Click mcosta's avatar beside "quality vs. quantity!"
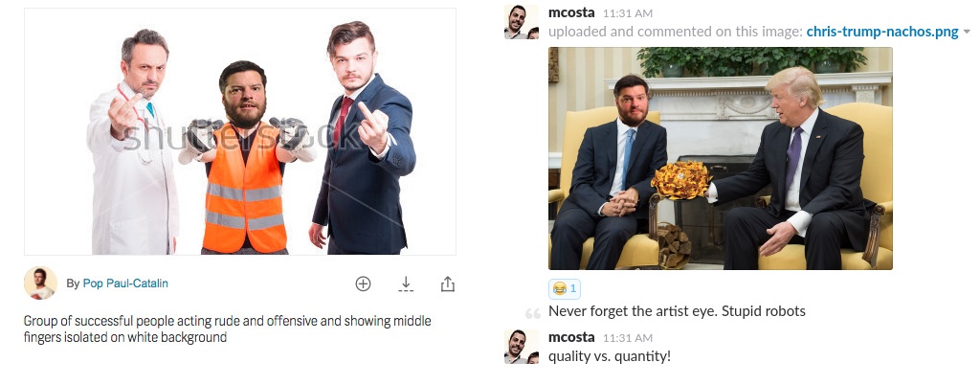This screenshot has height=385, width=980. tap(521, 347)
